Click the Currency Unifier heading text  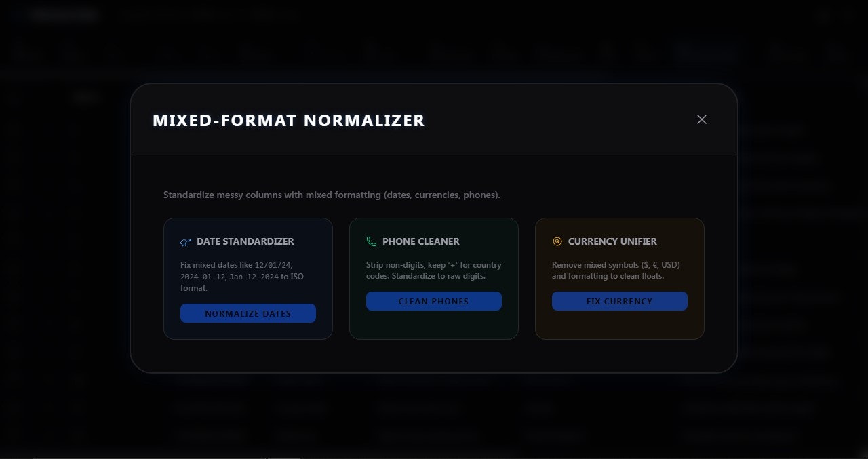(612, 241)
